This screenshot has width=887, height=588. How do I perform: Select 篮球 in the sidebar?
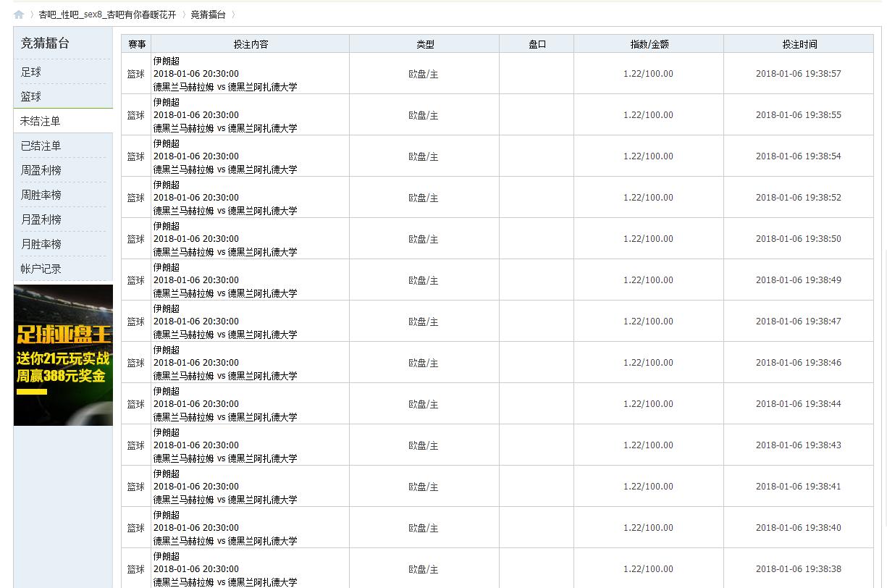(31, 97)
